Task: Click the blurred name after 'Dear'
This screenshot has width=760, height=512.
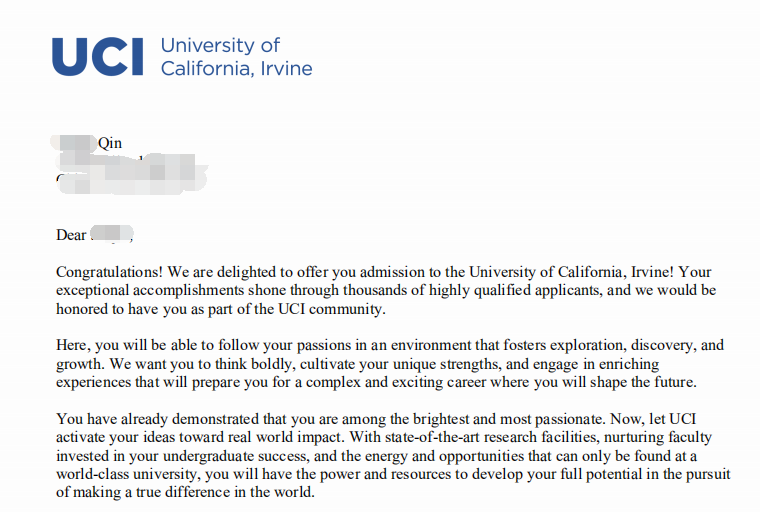Action: 111,234
